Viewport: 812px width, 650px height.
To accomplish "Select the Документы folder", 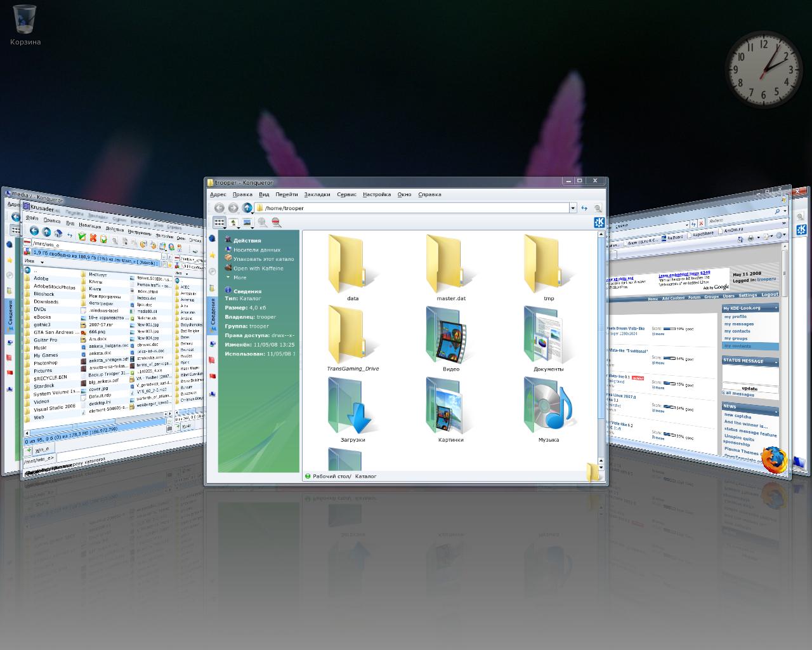I will (549, 338).
